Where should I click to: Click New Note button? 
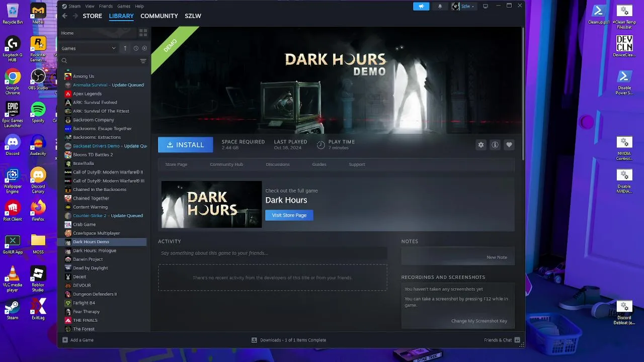497,257
